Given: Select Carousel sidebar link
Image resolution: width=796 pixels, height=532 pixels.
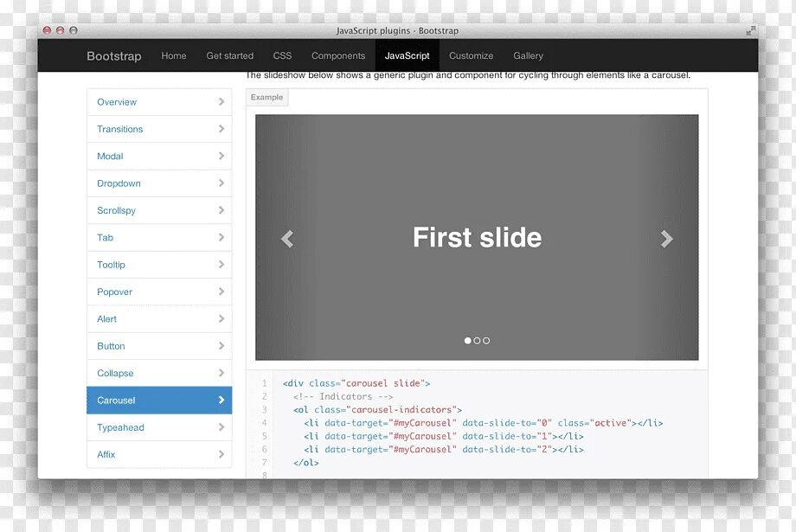Looking at the screenshot, I should 159,400.
